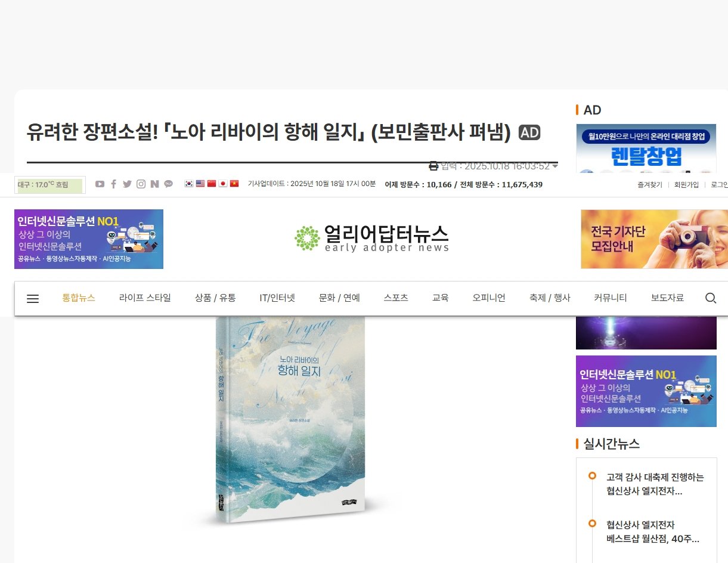The height and width of the screenshot is (563, 728).
Task: Click the 회원가입 link
Action: (686, 185)
